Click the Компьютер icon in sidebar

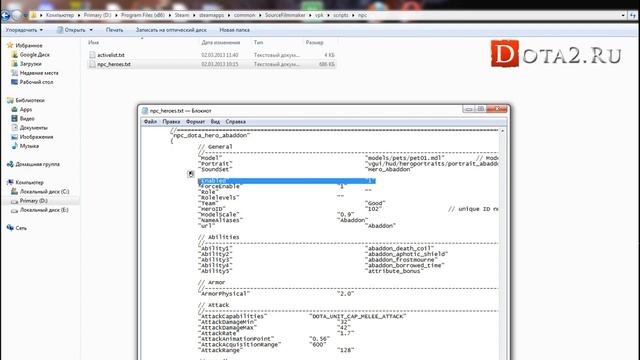10,182
